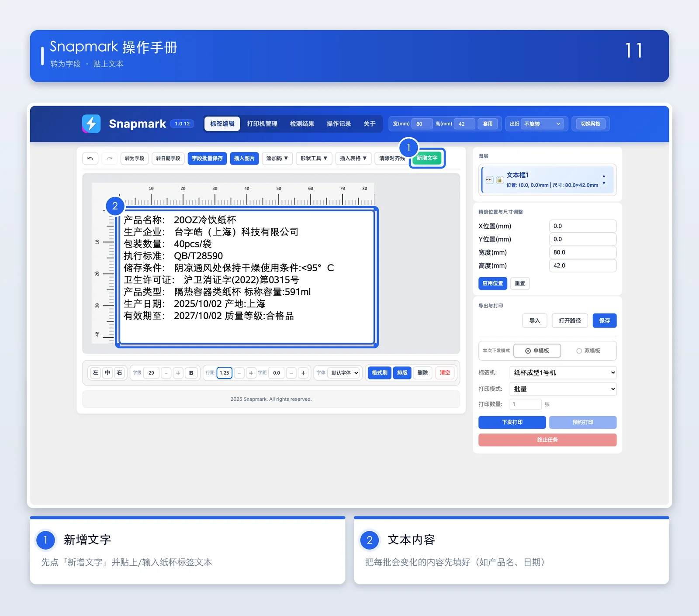Screen dimensions: 699x616
Task: Switch to the 打印机管理 tab
Action: click(x=262, y=124)
